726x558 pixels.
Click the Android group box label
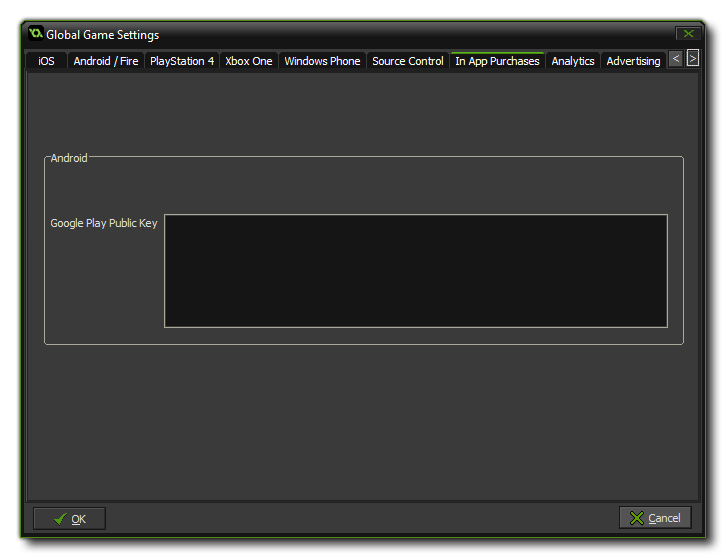click(69, 158)
